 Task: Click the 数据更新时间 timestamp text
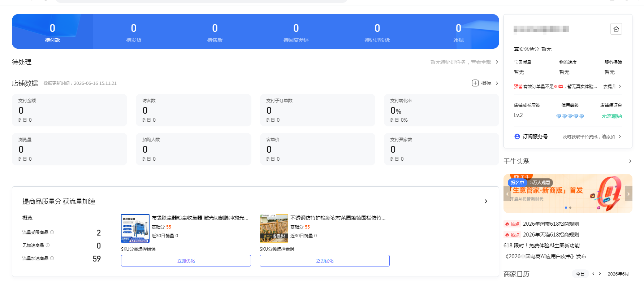click(80, 83)
